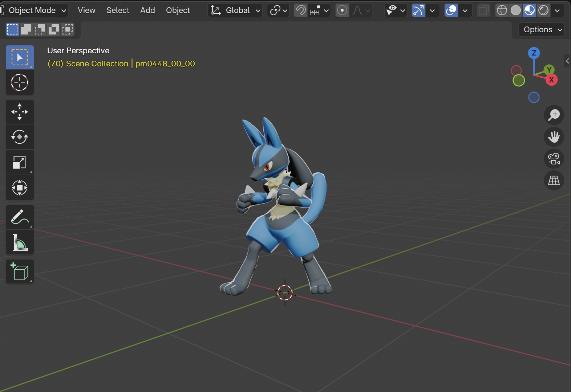Click the 3D cursor at origin
This screenshot has width=571, height=392.
(285, 293)
